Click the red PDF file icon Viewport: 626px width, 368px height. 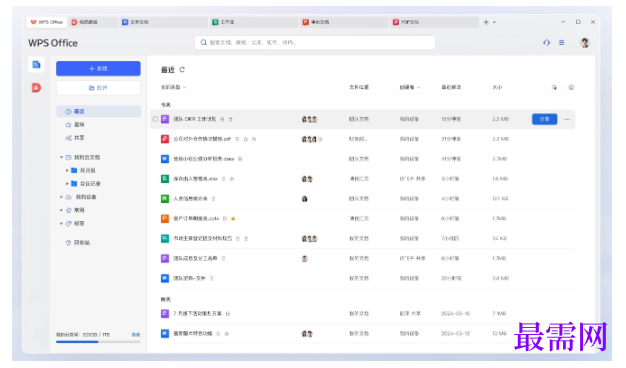point(165,139)
